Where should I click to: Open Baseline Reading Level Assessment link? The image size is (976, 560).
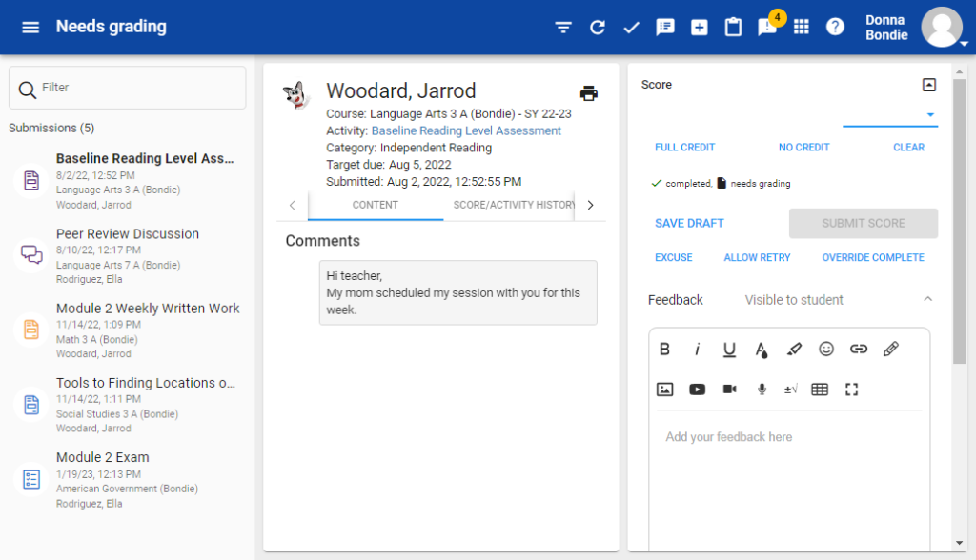coord(466,130)
